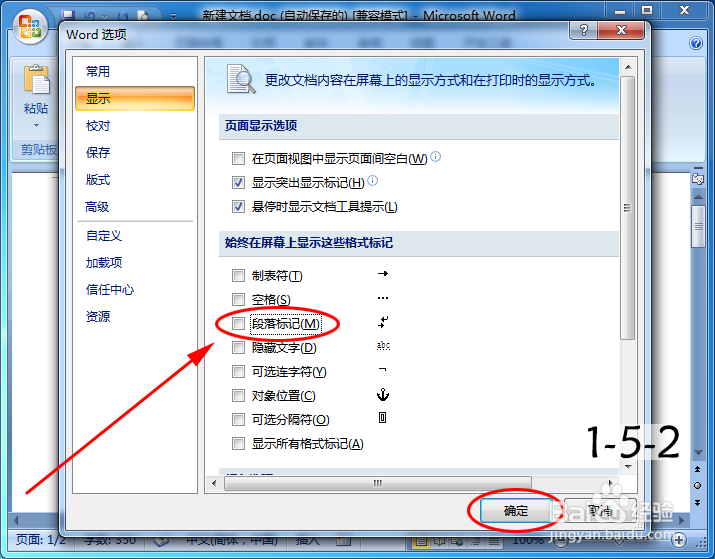Check the 空格 checkbox
The width and height of the screenshot is (715, 559).
(238, 300)
